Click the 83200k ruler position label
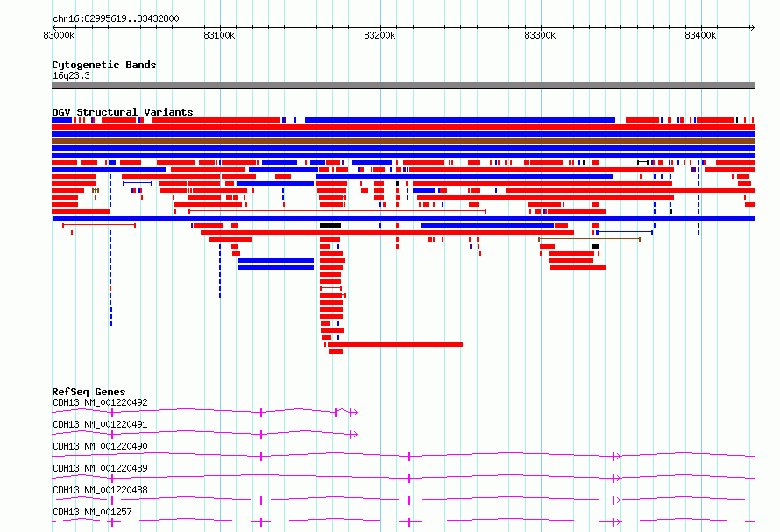Image resolution: width=780 pixels, height=532 pixels. pos(379,35)
